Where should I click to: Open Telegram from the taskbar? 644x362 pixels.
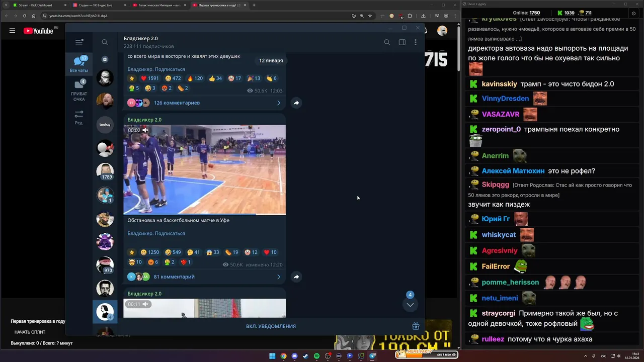372,356
